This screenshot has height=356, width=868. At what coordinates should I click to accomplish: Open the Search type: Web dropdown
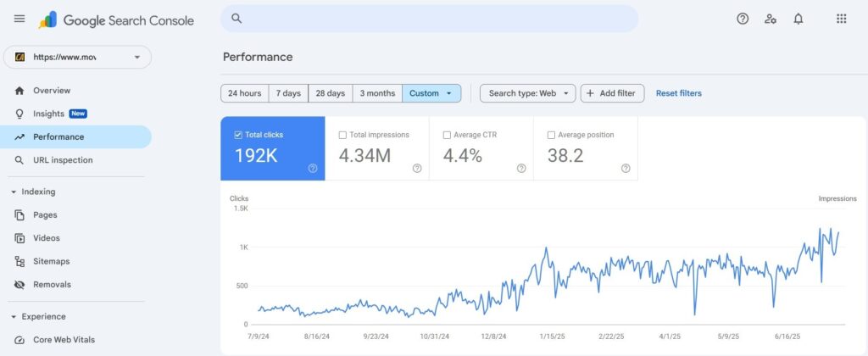pyautogui.click(x=527, y=93)
